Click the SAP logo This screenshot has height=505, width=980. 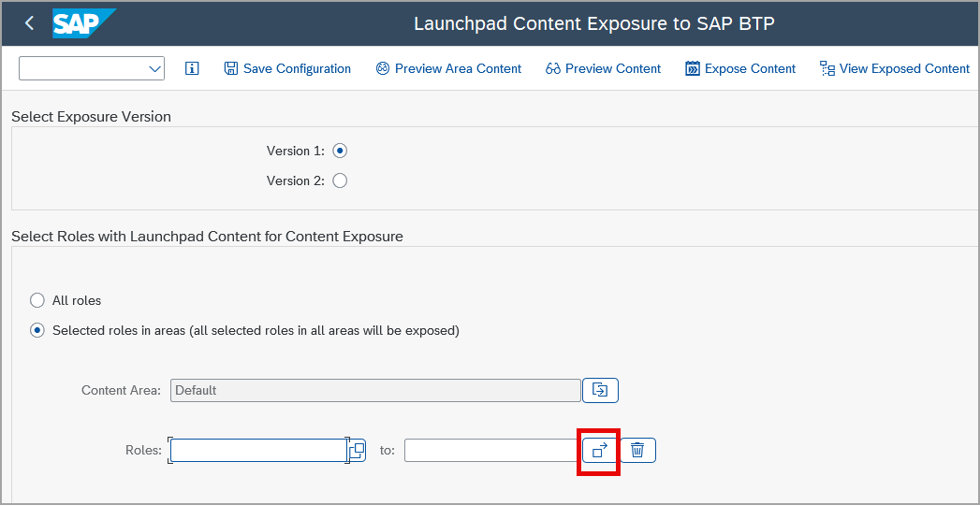[83, 23]
